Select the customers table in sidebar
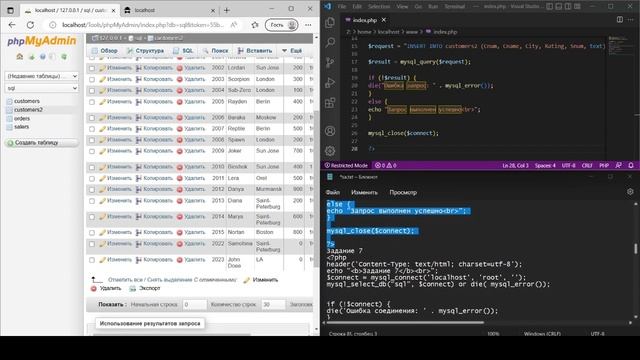The height and width of the screenshot is (360, 640). pos(27,101)
